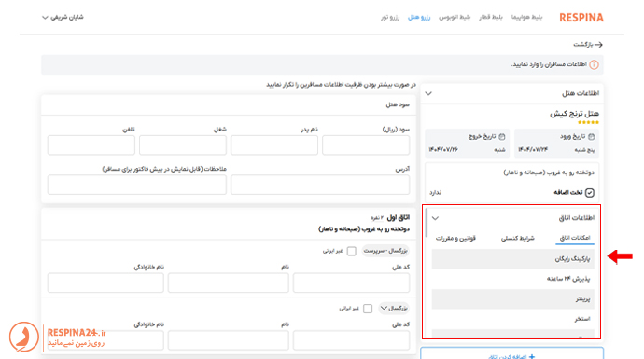Click first passenger name (نام) field
This screenshot has height=359, width=644.
pyautogui.click(x=229, y=283)
